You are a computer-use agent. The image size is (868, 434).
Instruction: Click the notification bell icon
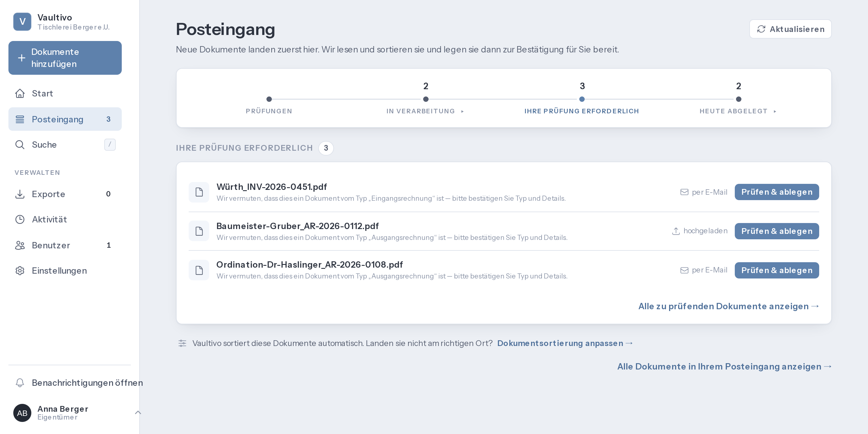(20, 383)
